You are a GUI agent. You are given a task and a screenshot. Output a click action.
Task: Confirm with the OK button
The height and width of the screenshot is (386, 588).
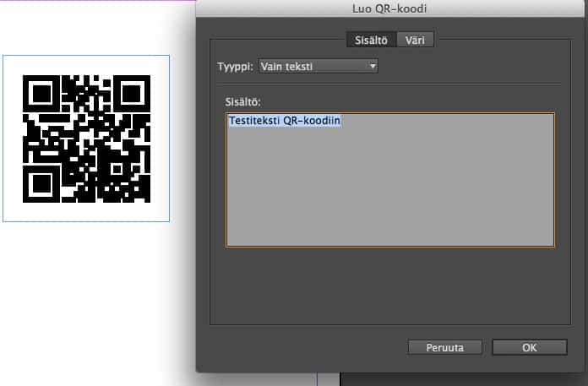530,347
